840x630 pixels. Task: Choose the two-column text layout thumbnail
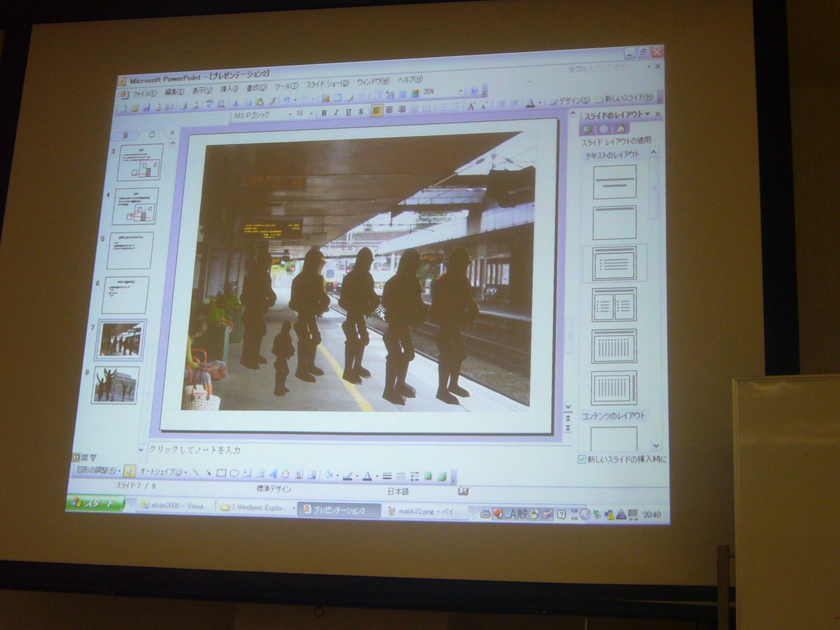[x=614, y=305]
